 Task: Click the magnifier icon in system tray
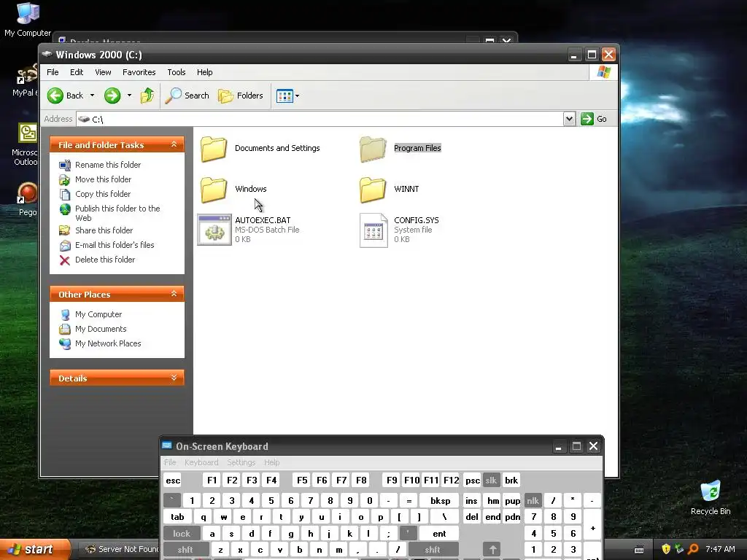[693, 549]
